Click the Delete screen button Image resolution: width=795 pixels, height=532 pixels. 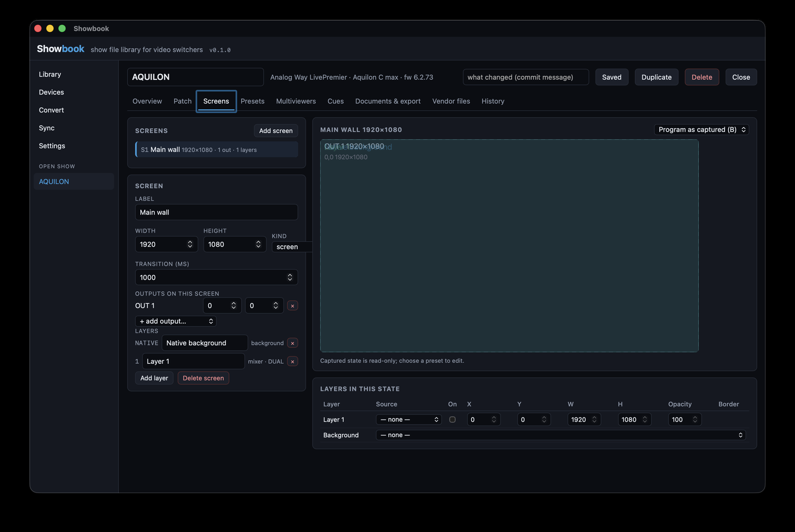tap(203, 378)
